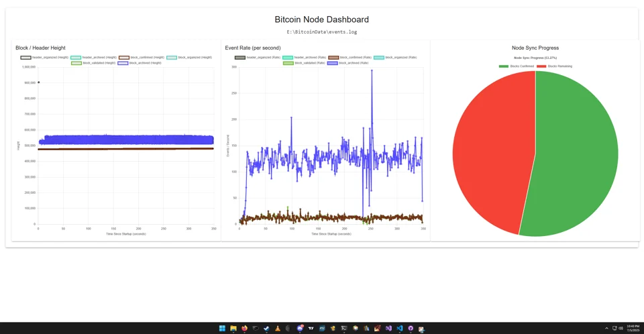This screenshot has width=644, height=334.
Task: Toggle header_archived (Rate) legend item
Action: click(x=305, y=58)
